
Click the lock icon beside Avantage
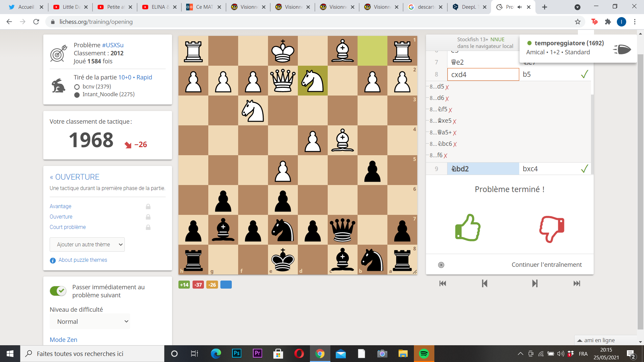[x=148, y=206]
